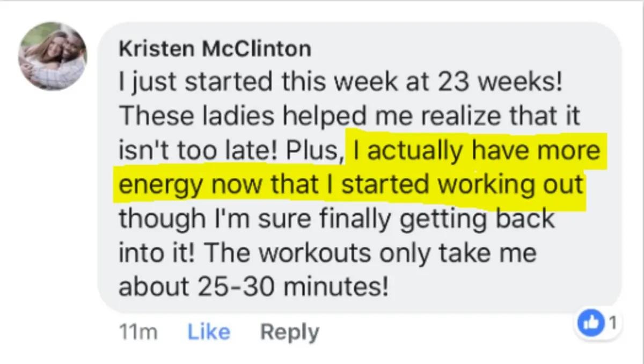Click the Kristen McClinton name link
Screen dimensions: 644x364
214,49
